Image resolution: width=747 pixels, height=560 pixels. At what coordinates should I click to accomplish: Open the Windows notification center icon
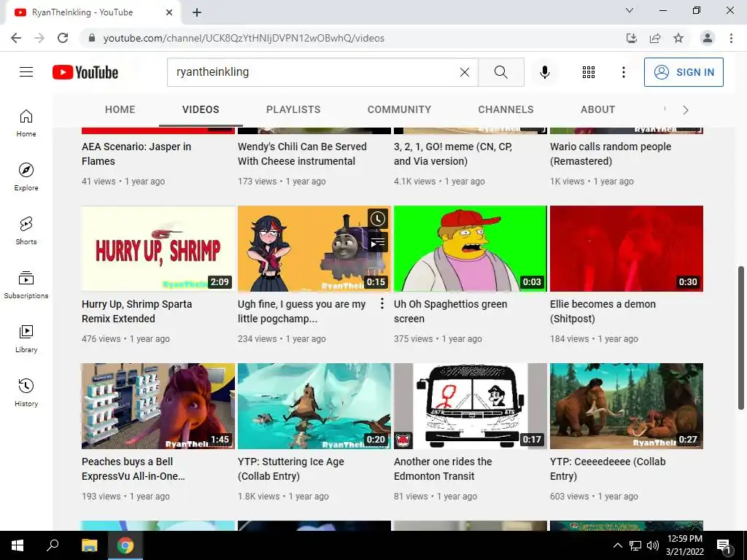[724, 547]
